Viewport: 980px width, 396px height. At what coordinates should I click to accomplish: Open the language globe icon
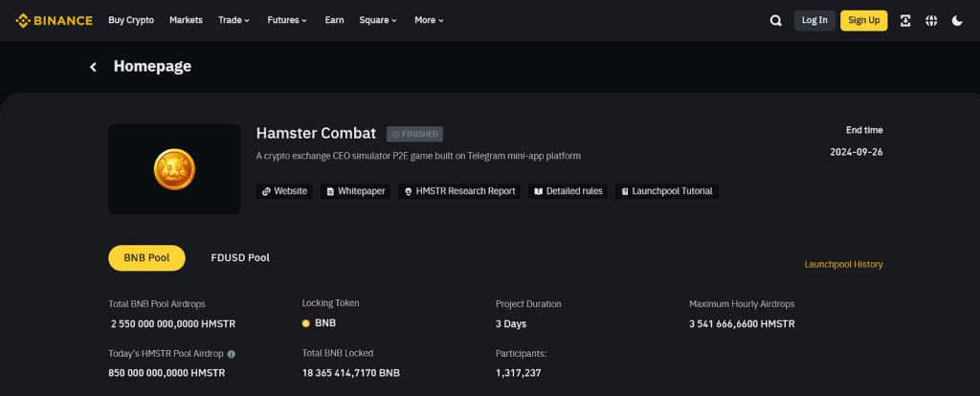[x=931, y=20]
